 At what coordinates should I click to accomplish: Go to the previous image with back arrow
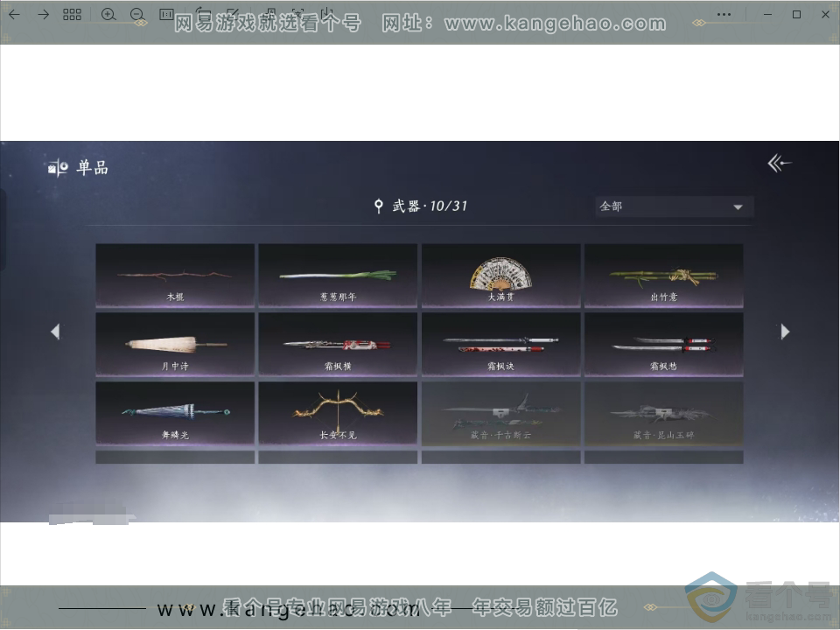tap(15, 15)
